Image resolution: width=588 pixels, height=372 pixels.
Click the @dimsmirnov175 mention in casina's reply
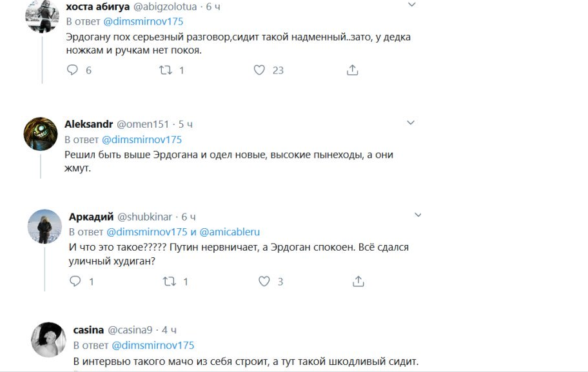tap(153, 346)
